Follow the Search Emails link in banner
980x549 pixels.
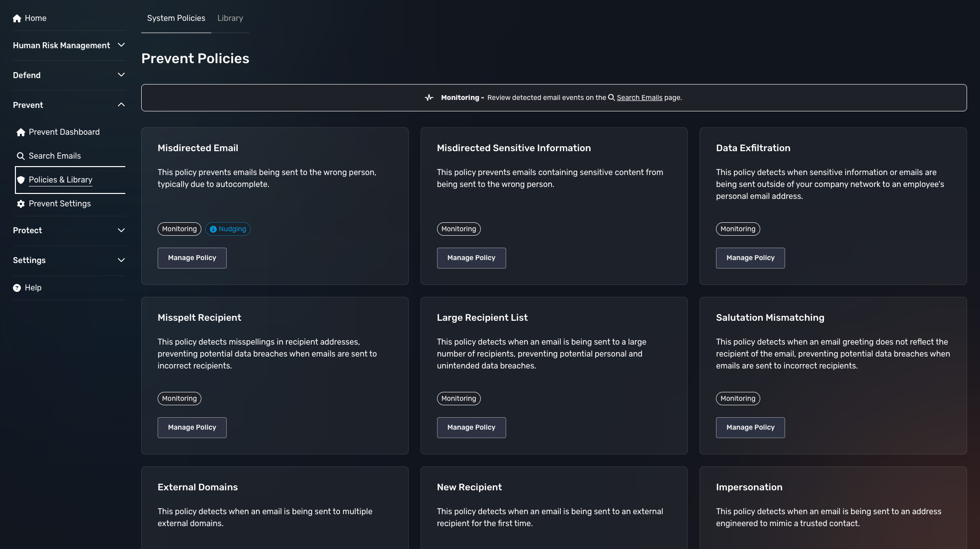[639, 97]
